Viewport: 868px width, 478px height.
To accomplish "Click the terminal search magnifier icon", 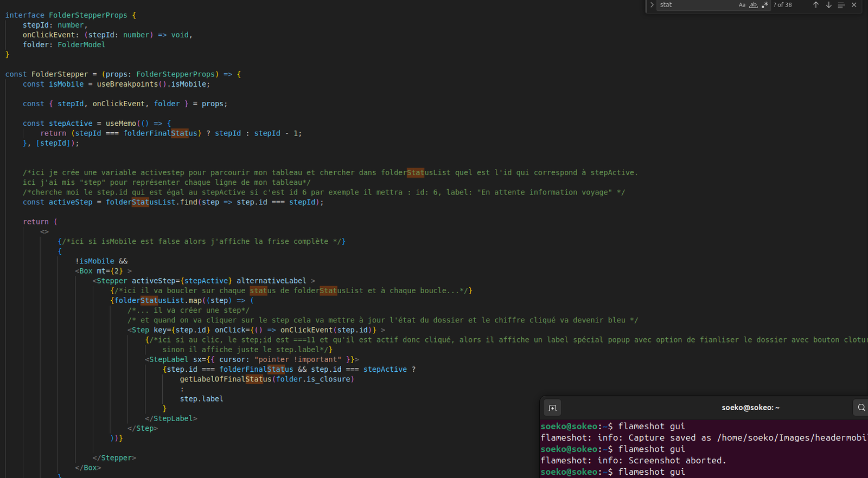I will 861,408.
